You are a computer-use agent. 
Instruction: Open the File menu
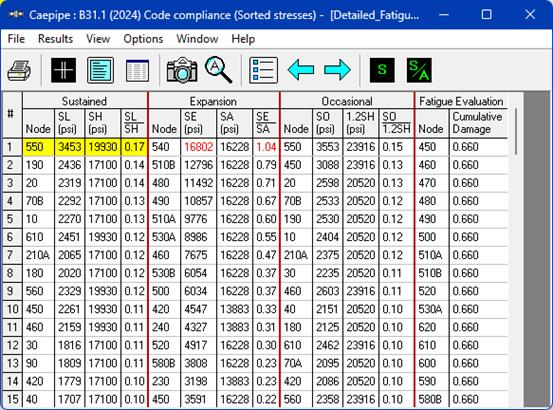[x=16, y=39]
